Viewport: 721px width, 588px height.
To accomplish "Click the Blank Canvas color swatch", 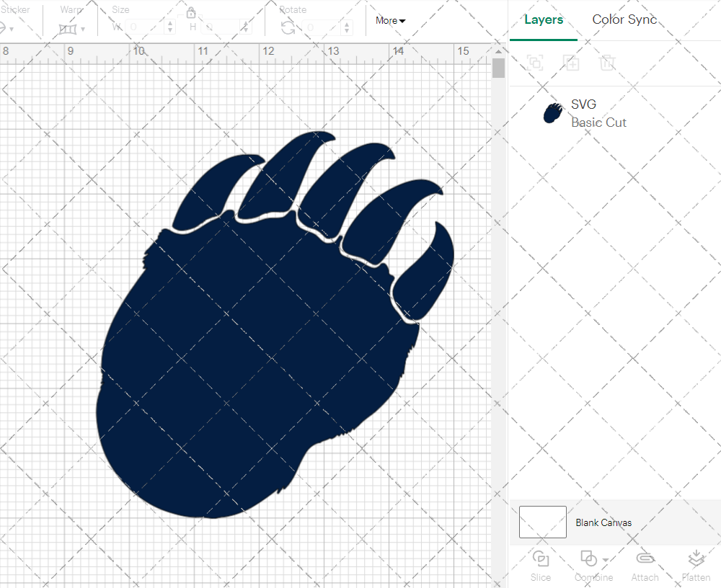I will coord(542,522).
